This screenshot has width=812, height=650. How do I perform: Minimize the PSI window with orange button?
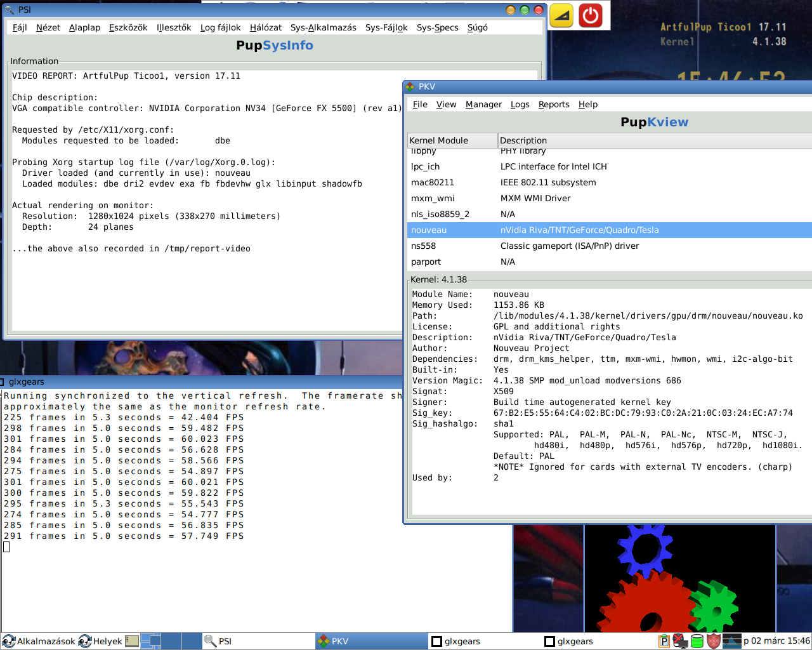click(x=511, y=10)
